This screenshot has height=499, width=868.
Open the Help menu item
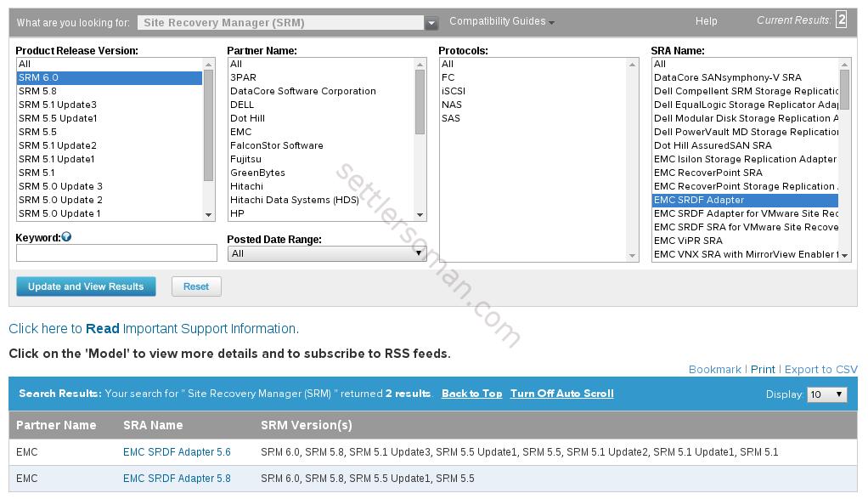(x=706, y=21)
